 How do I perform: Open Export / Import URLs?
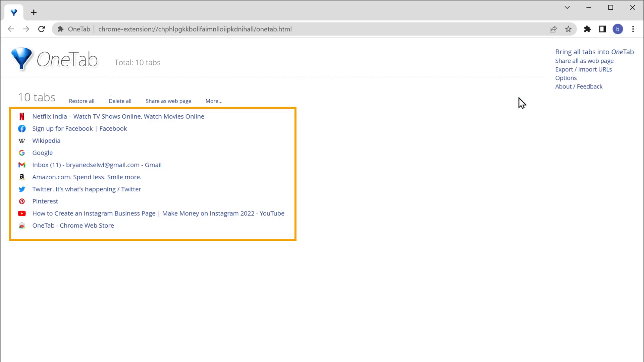[x=583, y=69]
